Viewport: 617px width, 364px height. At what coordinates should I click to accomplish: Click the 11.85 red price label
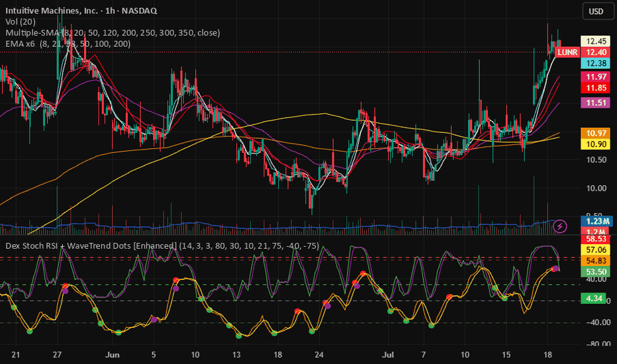pos(596,88)
